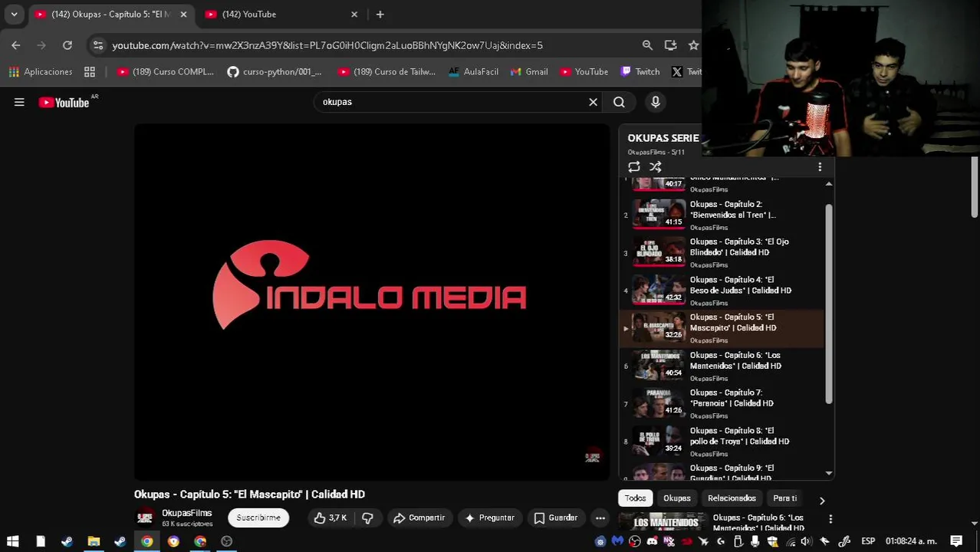Select the Relacionados filter chip

tap(732, 498)
